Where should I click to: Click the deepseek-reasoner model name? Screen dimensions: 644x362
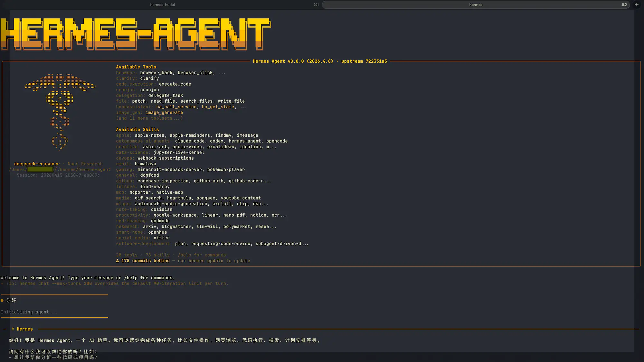pos(37,164)
